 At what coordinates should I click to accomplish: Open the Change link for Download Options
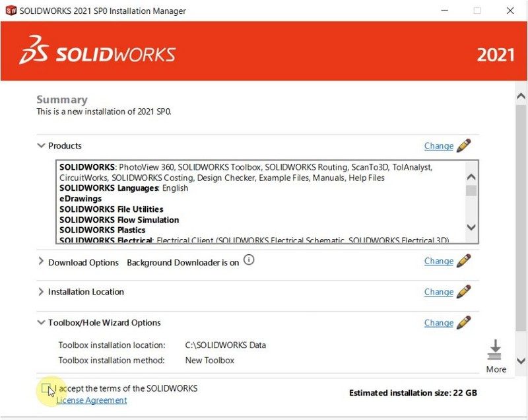439,261
